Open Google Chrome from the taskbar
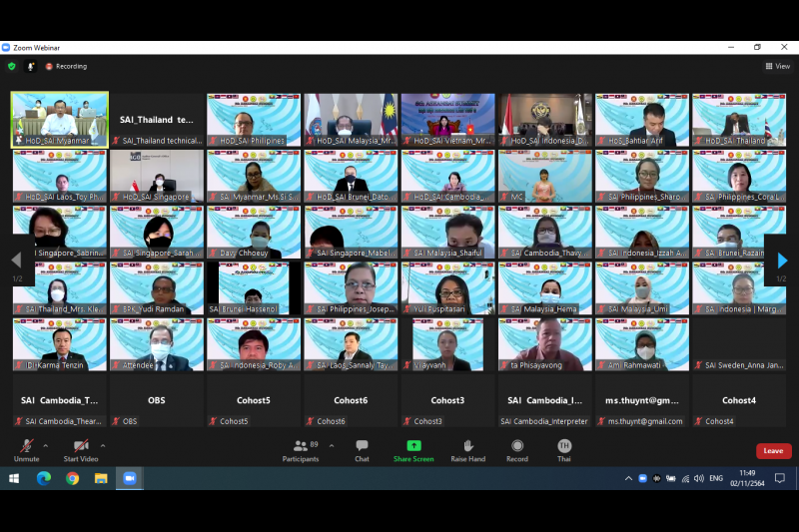The image size is (799, 532). tap(72, 478)
